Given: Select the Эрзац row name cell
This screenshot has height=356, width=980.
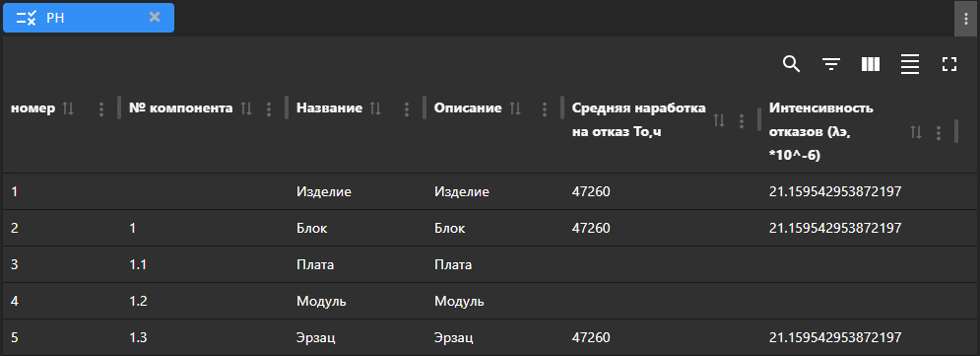Looking at the screenshot, I should [x=316, y=338].
